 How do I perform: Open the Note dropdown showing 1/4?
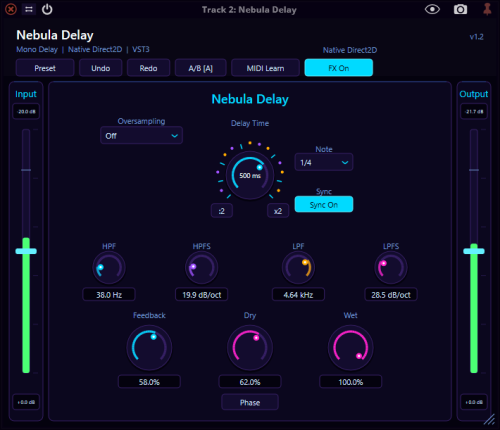[x=324, y=162]
